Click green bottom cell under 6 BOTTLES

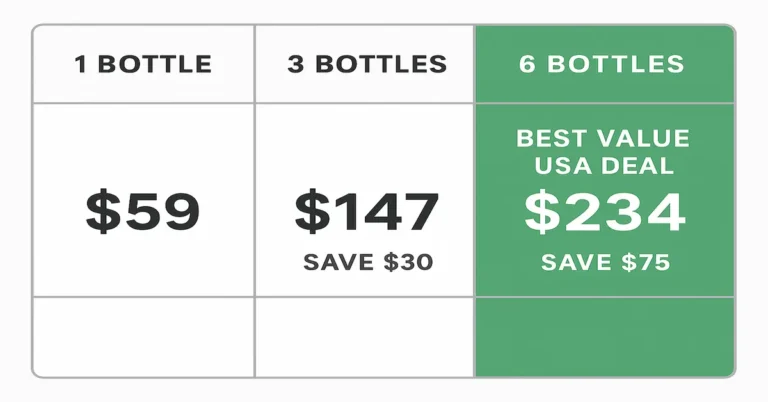click(604, 336)
